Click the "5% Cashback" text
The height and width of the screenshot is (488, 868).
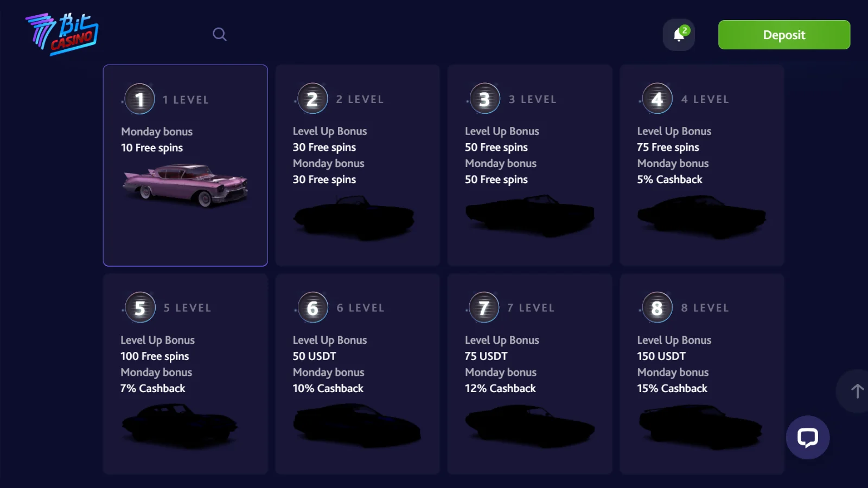(669, 179)
